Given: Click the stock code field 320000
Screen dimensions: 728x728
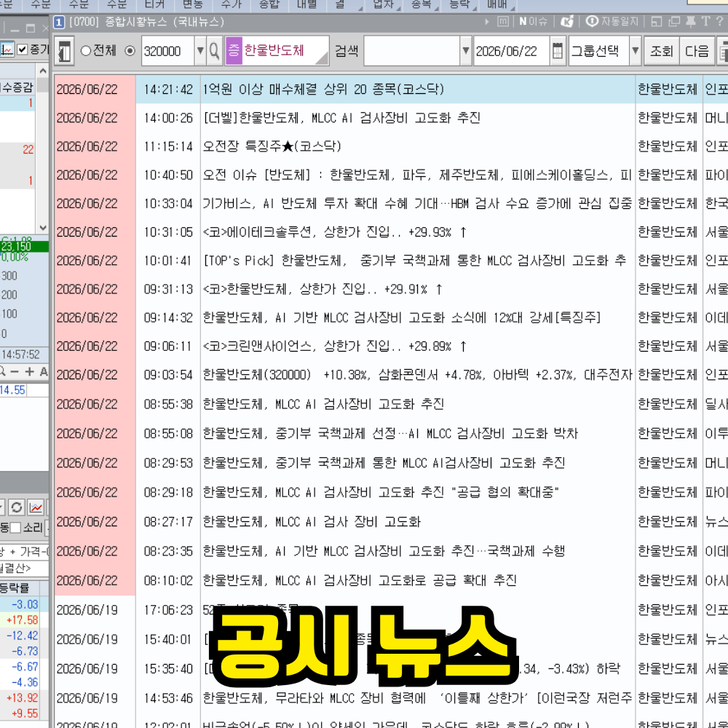Looking at the screenshot, I should tap(167, 51).
